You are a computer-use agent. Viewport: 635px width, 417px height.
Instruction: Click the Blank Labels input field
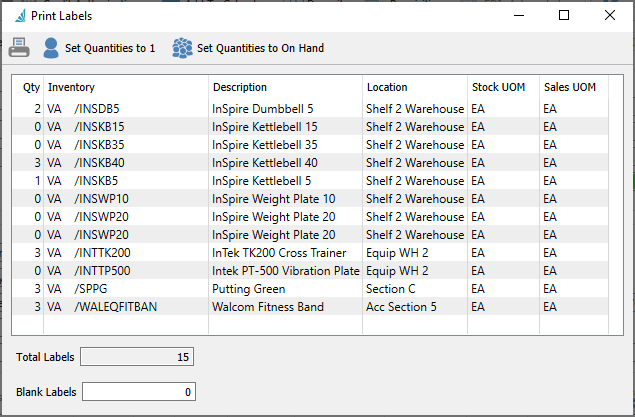pyautogui.click(x=138, y=392)
